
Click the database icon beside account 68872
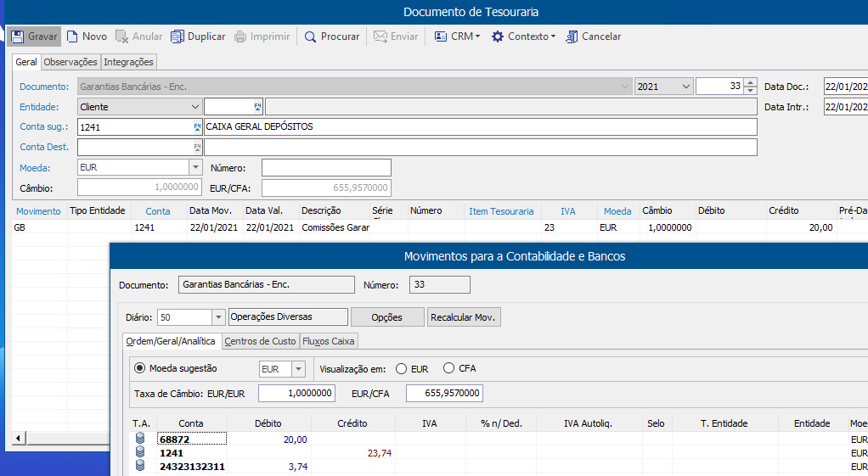140,439
